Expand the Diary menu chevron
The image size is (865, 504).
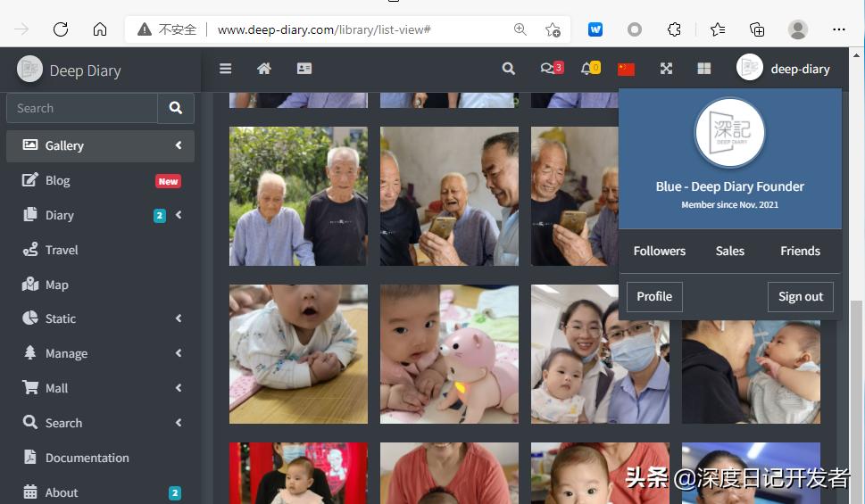point(179,214)
